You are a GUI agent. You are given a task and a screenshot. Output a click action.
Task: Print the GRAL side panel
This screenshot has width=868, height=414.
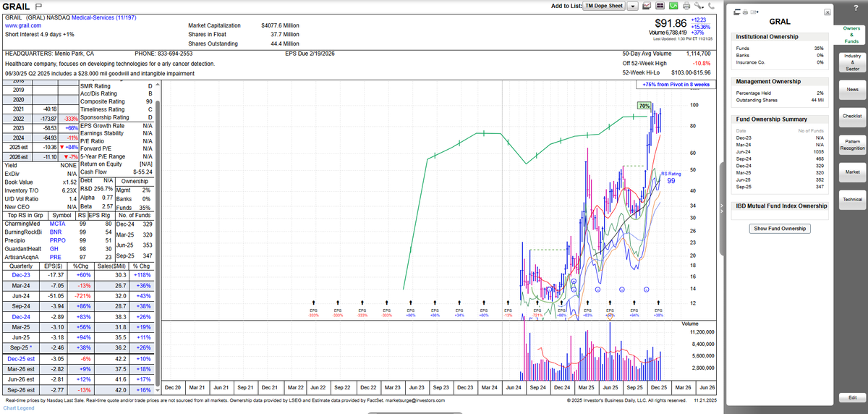pyautogui.click(x=745, y=12)
